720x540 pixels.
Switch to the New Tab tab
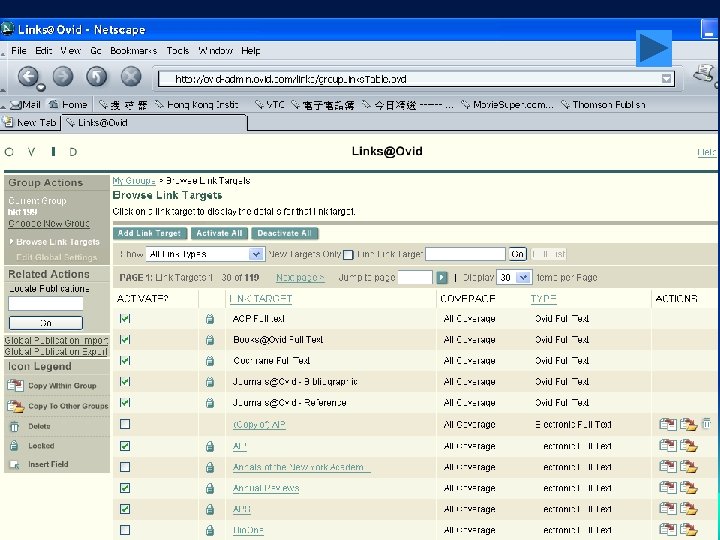[x=30, y=123]
